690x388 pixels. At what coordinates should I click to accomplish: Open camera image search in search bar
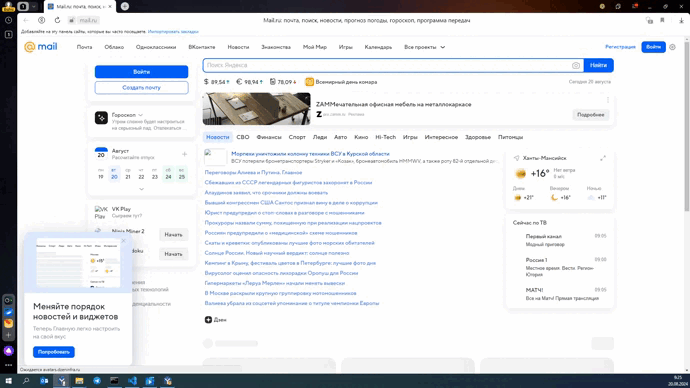[x=576, y=65]
